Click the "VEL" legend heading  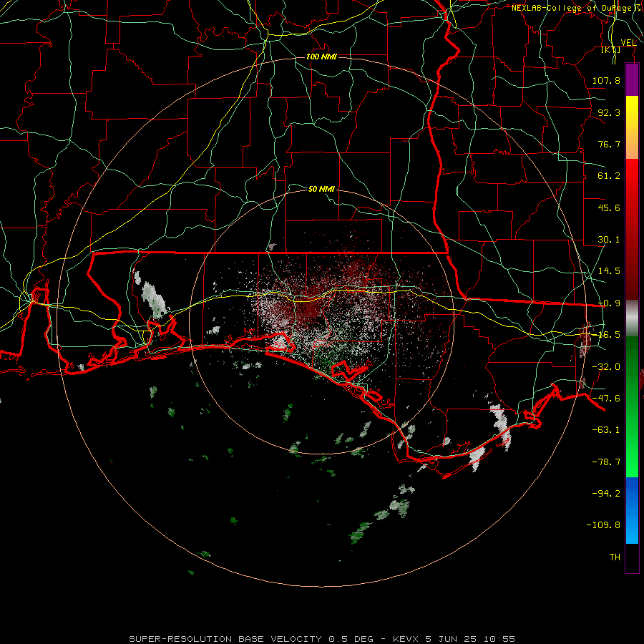[x=628, y=43]
